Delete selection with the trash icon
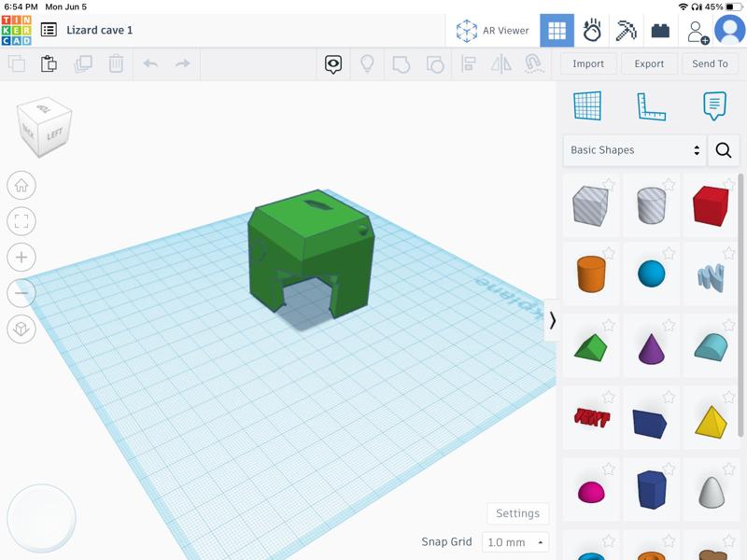This screenshot has width=747, height=560. [x=116, y=63]
